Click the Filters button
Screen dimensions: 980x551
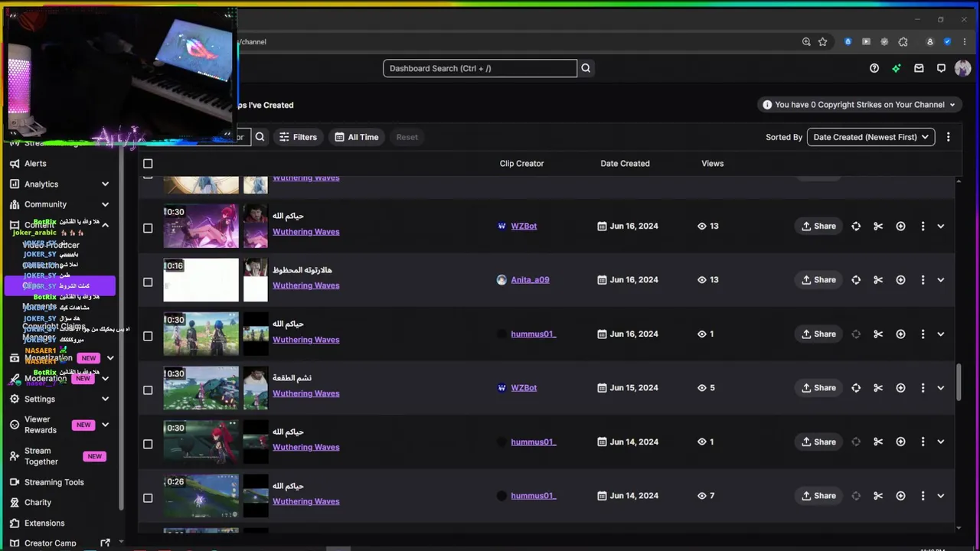point(298,137)
